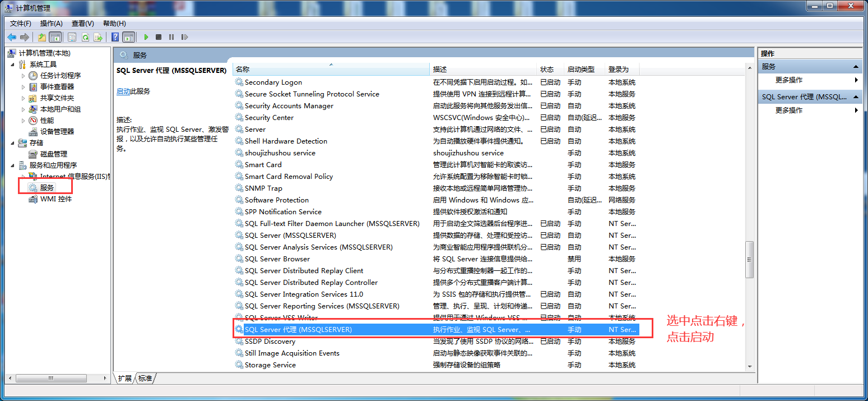Image resolution: width=868 pixels, height=401 pixels.
Task: Sort by the 描述 column header
Action: (484, 69)
